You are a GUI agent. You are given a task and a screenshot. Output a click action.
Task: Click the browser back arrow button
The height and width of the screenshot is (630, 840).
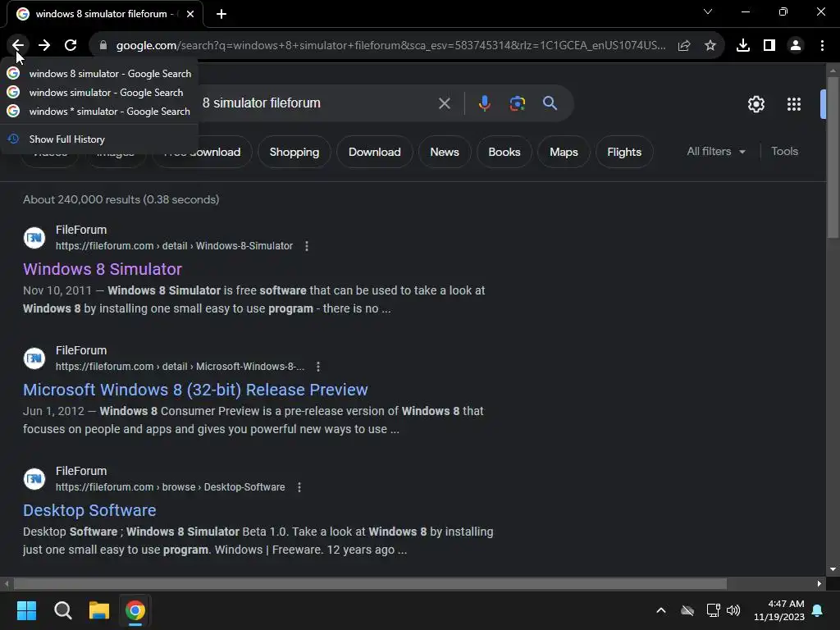(18, 46)
